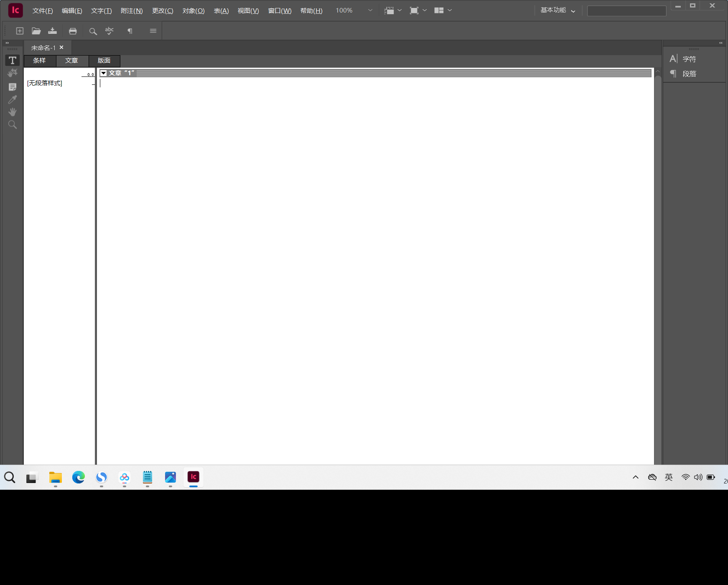728x585 pixels.
Task: Select the Eyedropper tool
Action: pyautogui.click(x=13, y=99)
